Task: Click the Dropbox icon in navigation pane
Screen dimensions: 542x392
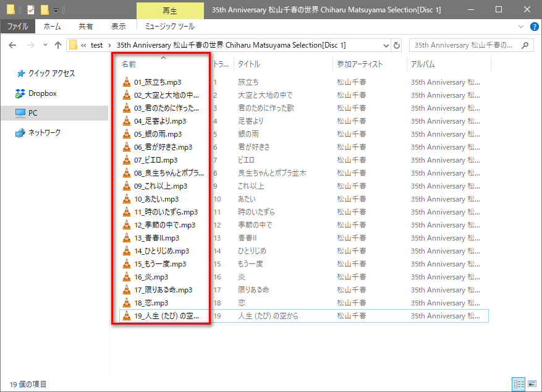Action: (20, 93)
